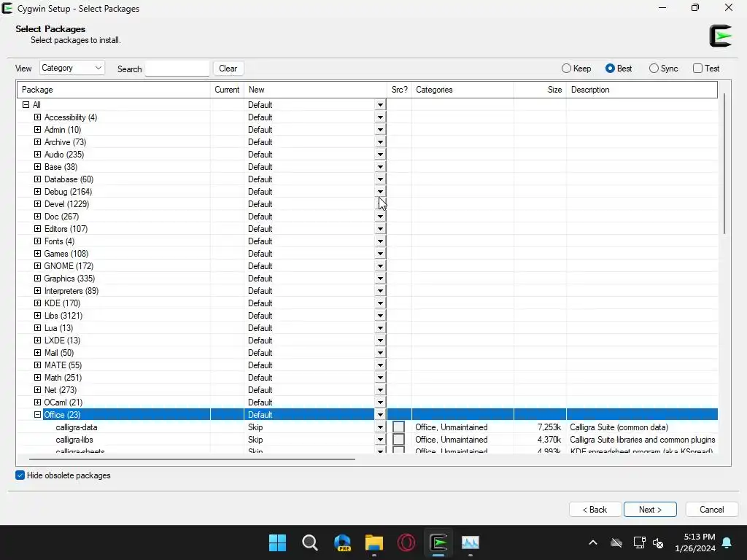
Task: Select the calligra-libs package row
Action: click(x=368, y=440)
